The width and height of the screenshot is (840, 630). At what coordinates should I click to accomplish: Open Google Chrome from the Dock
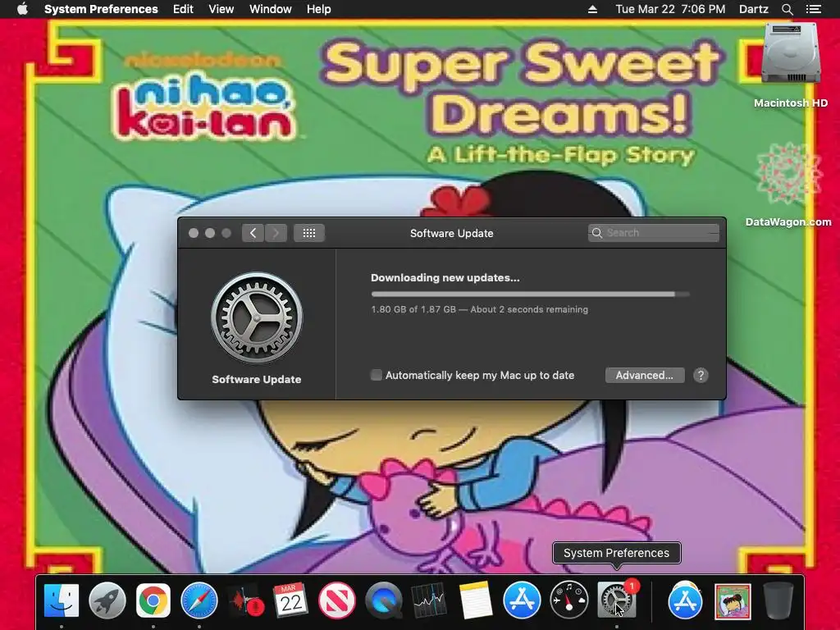coord(153,600)
